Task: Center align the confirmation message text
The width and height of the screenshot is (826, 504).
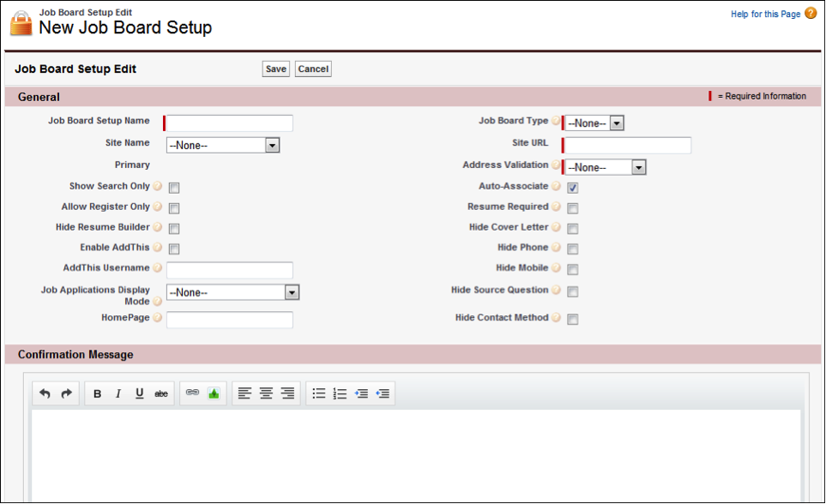Action: (x=265, y=393)
